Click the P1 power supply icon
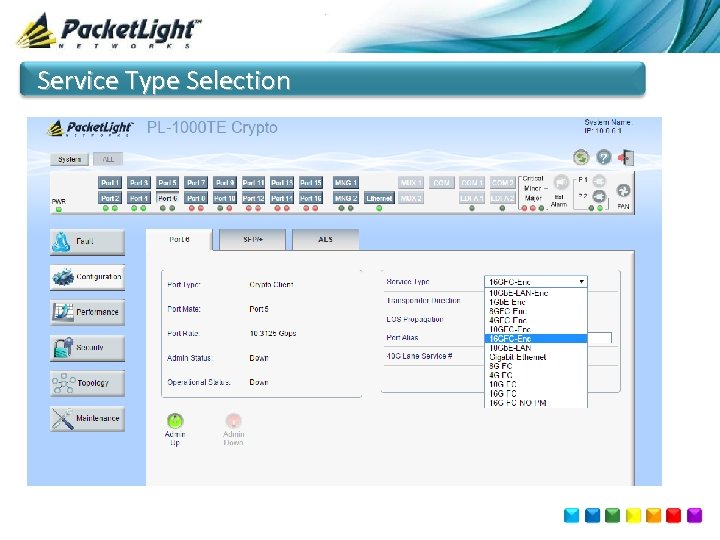Viewport: 720px width, 540px height. point(599,180)
